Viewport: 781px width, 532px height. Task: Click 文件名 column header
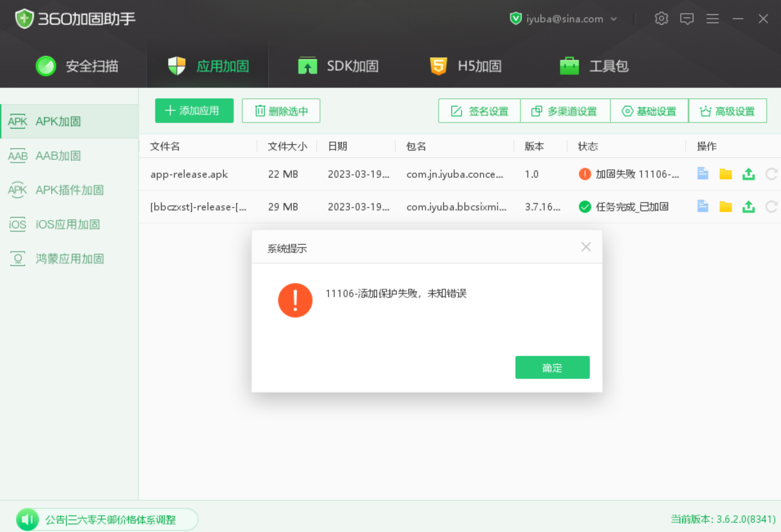pyautogui.click(x=165, y=146)
